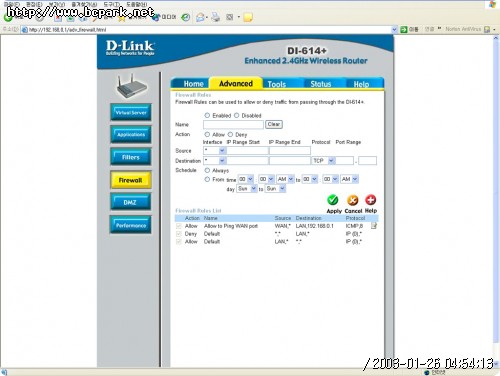This screenshot has width=500, height=376.
Task: Click the green Apply checkmark icon
Action: pyautogui.click(x=332, y=200)
